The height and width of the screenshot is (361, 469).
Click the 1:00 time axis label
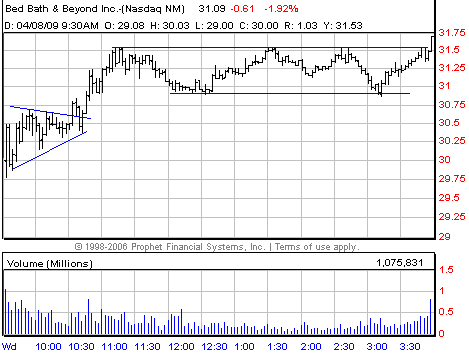pyautogui.click(x=244, y=347)
